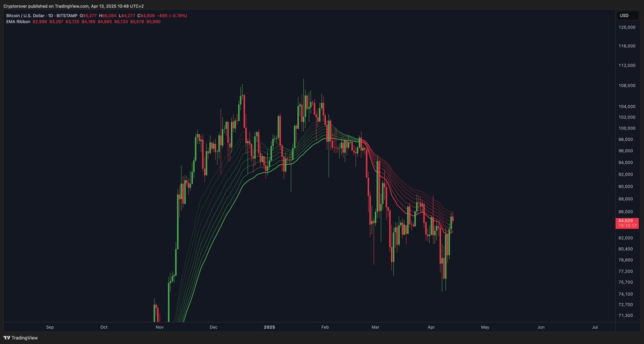The height and width of the screenshot is (344, 644).
Task: Click the 71,300 price axis label
Action: (x=626, y=316)
